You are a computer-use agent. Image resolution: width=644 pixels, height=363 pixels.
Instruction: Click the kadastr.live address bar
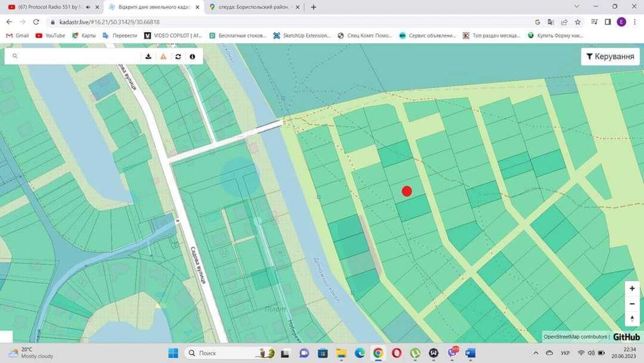287,22
